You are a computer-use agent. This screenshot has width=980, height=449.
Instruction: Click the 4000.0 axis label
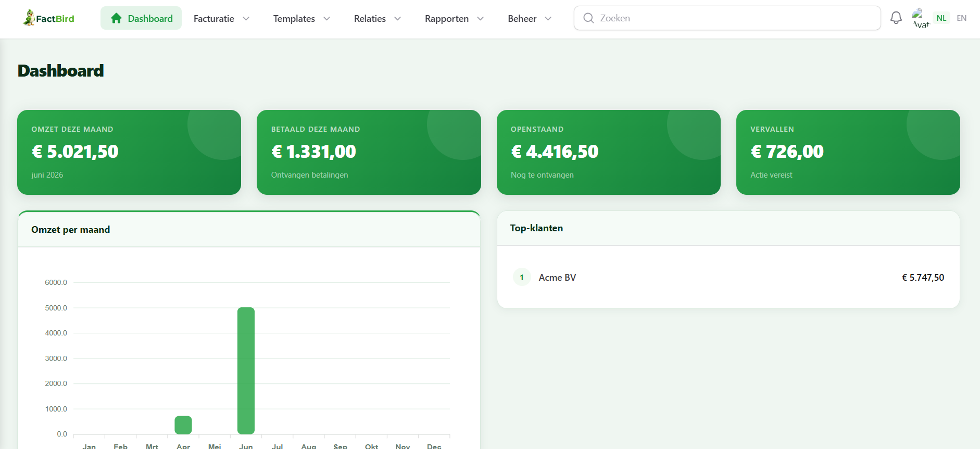[x=56, y=333]
